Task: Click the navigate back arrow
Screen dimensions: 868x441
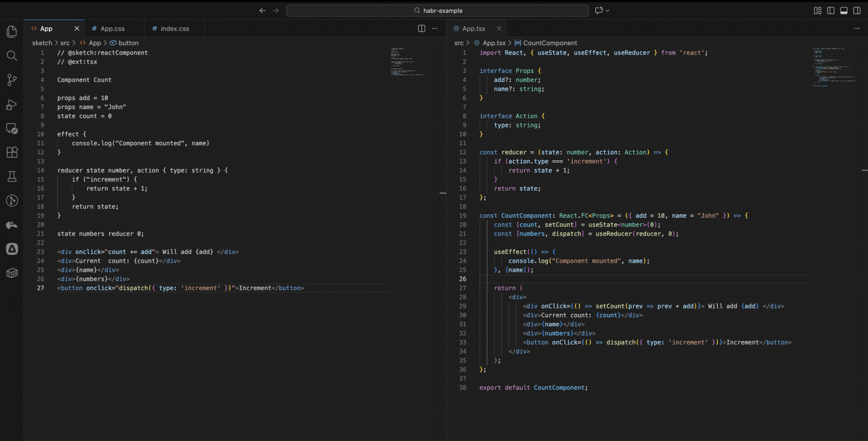Action: [x=263, y=11]
